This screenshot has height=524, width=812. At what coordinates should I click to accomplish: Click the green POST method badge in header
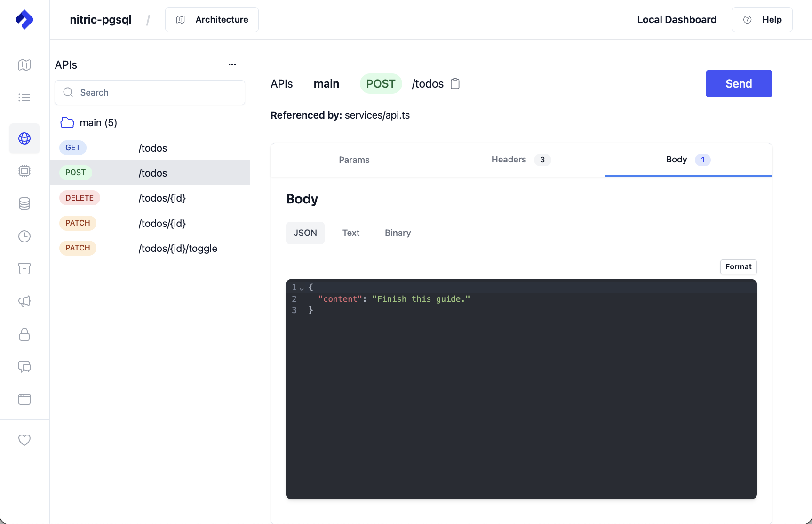click(381, 84)
